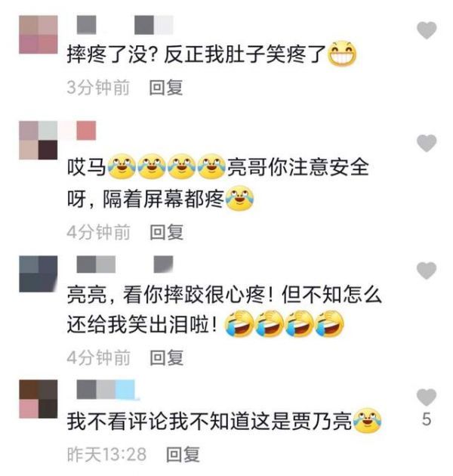Like the 亮亮，看你摔跤很心疼 comment
The image size is (453, 476).
coord(427,270)
